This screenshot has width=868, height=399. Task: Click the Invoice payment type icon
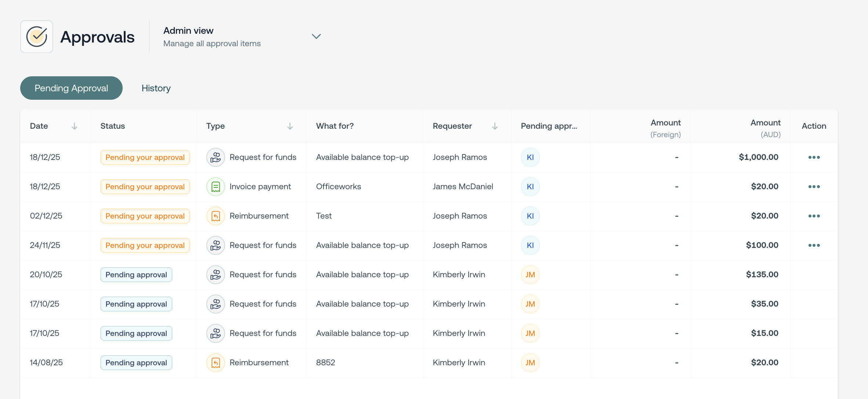click(216, 187)
